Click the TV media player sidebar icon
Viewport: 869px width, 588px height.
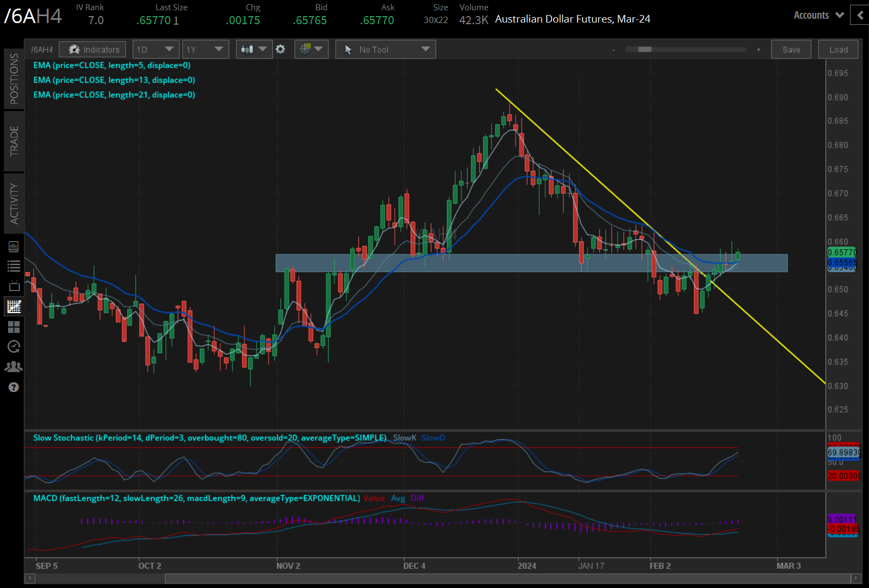click(14, 286)
